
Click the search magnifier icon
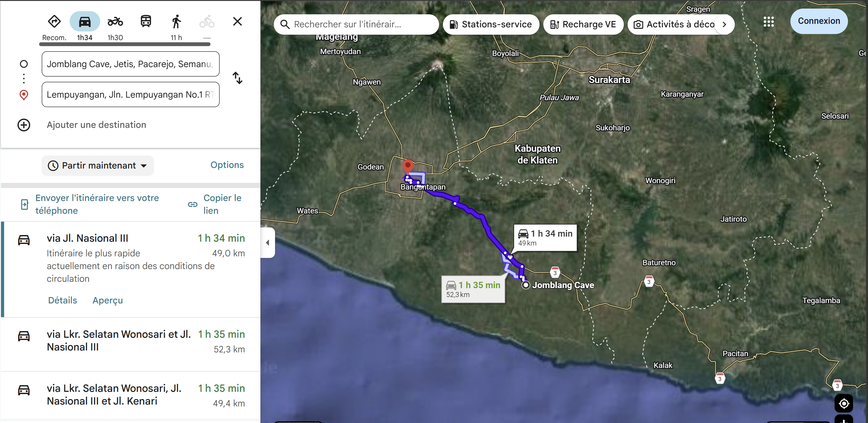[x=285, y=24]
